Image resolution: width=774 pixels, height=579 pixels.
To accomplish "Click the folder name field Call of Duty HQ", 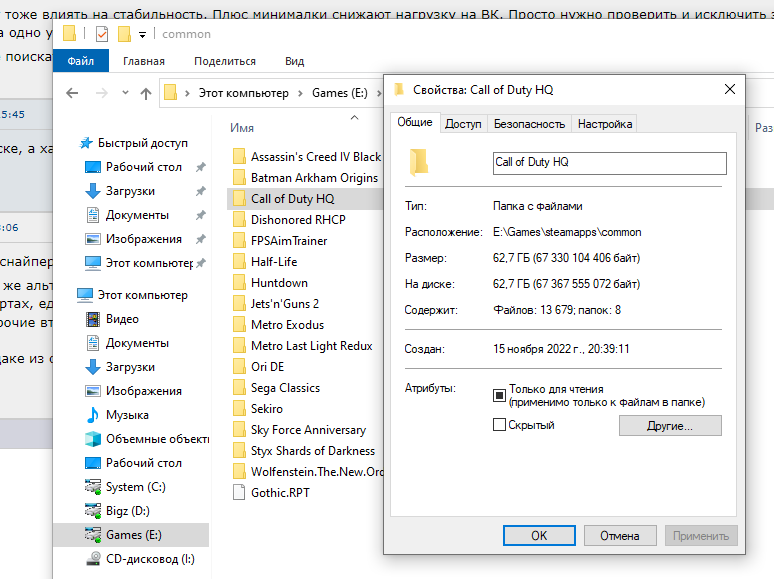I will click(x=610, y=163).
